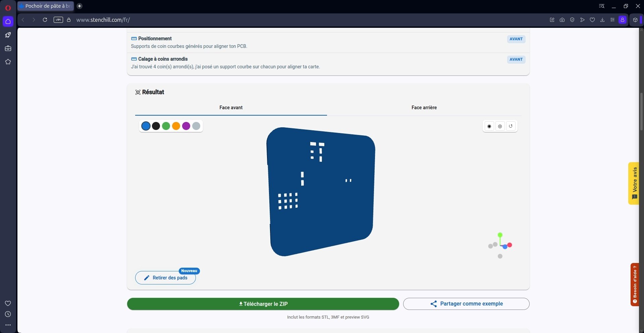Open the easy setup sliders icon
The image size is (644, 333).
[x=612, y=20]
